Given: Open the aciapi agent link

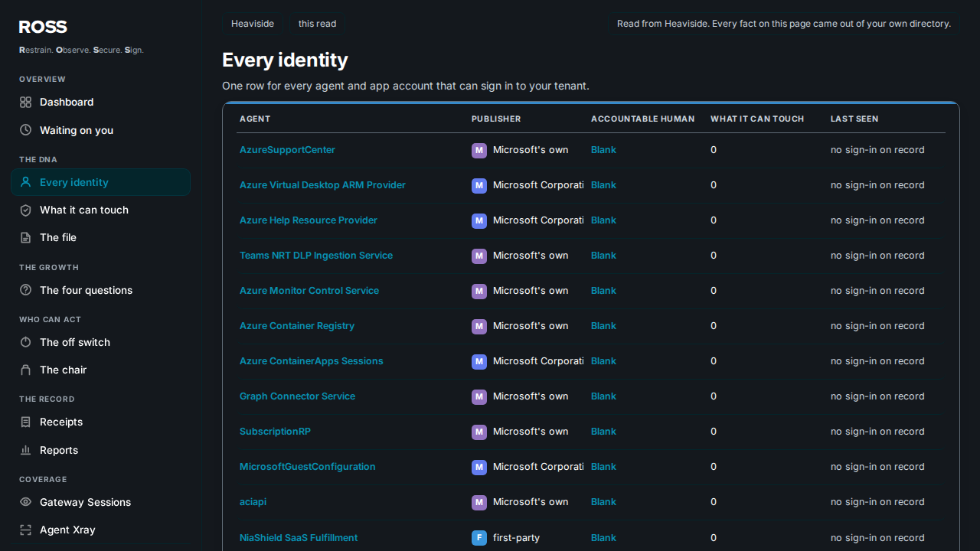Looking at the screenshot, I should (253, 502).
